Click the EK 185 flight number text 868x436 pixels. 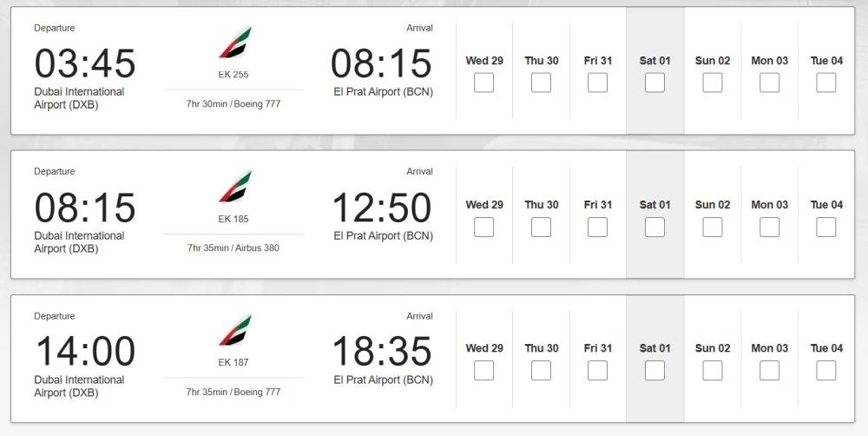233,219
